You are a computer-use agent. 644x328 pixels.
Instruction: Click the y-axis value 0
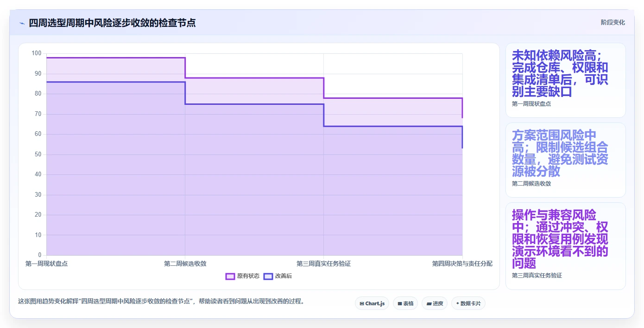pos(40,255)
